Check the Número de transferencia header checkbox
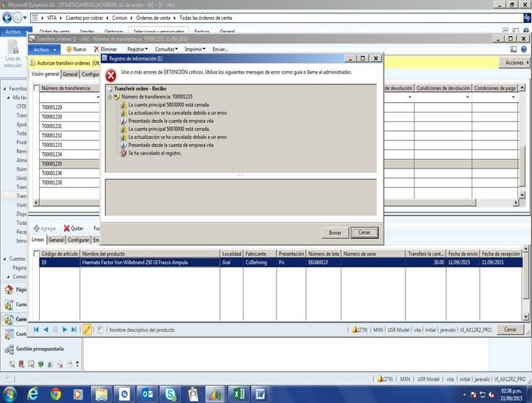Screen dimensions: 532x403 pos(36,88)
